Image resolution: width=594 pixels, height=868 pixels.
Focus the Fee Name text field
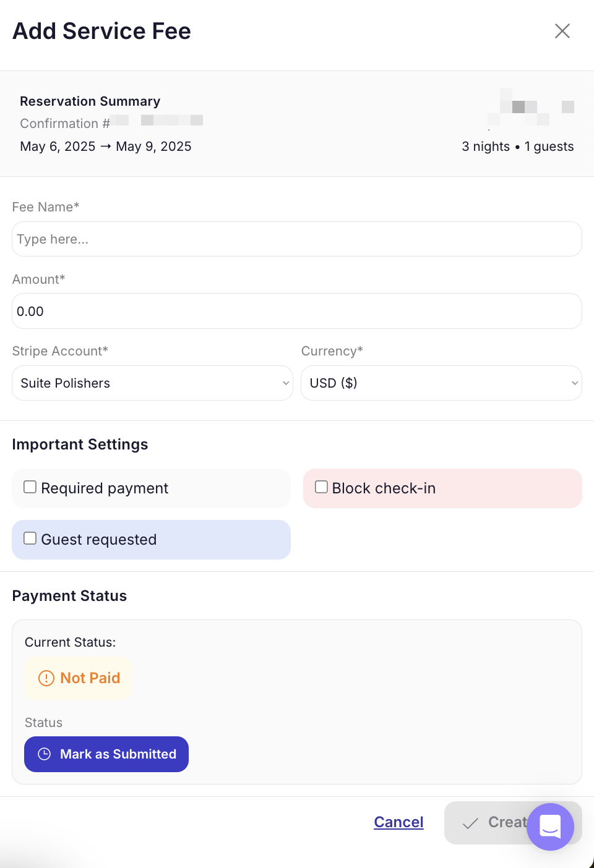[297, 239]
